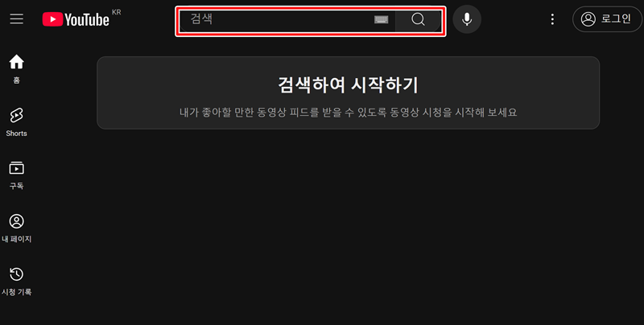
Task: Open 시청 기록 watch history
Action: click(x=16, y=281)
